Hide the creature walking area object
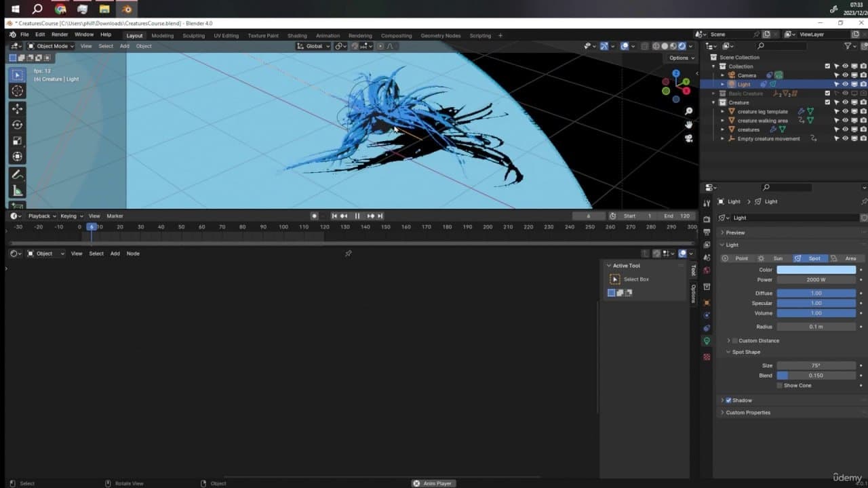The image size is (868, 488). click(x=845, y=121)
